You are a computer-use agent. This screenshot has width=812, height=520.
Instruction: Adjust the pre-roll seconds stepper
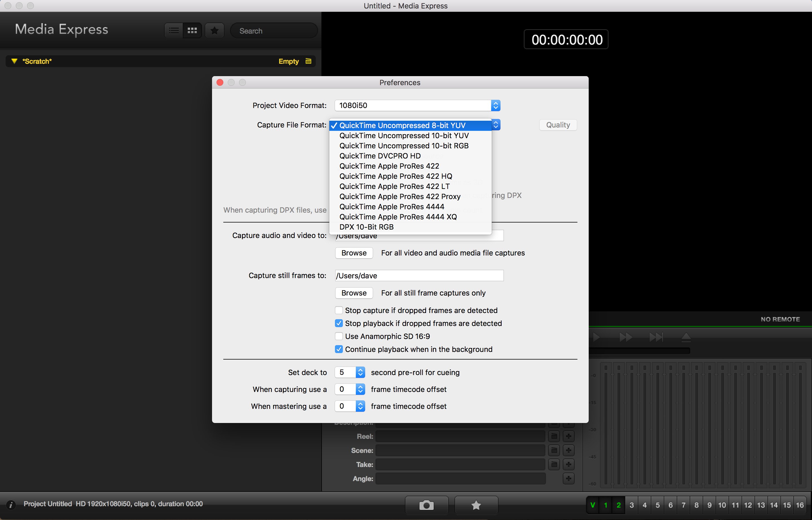[360, 372]
